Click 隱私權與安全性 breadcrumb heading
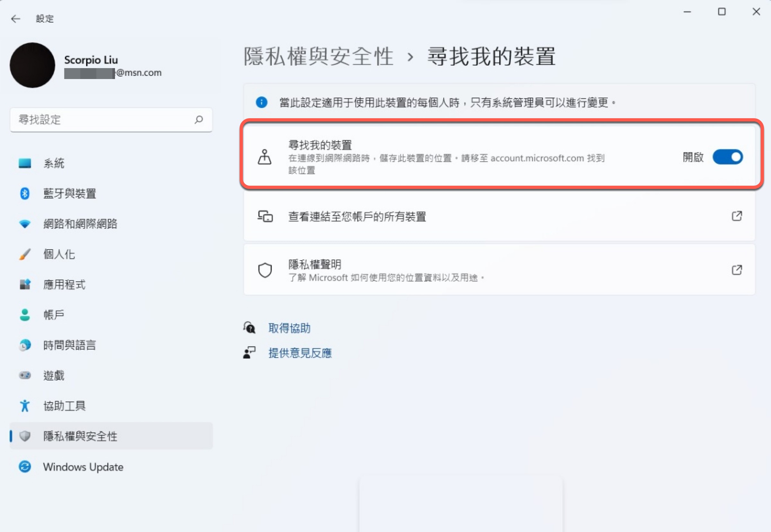This screenshot has width=771, height=532. pyautogui.click(x=318, y=56)
